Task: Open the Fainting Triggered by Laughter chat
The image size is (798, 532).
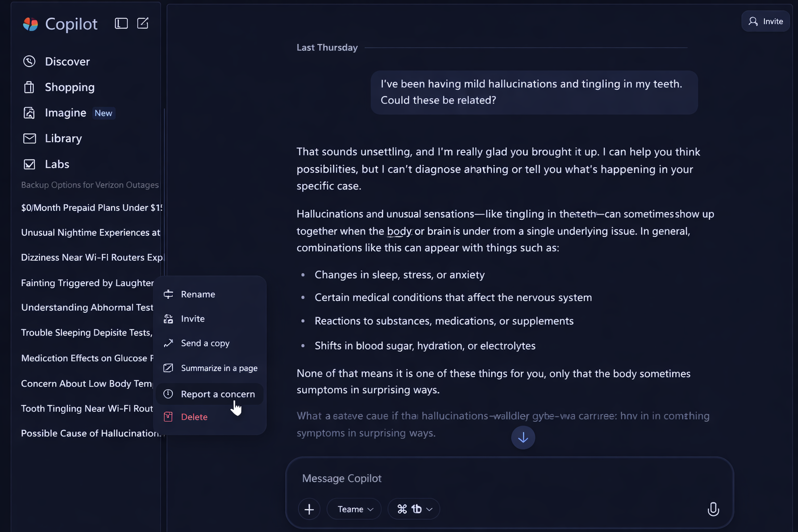Action: click(87, 283)
